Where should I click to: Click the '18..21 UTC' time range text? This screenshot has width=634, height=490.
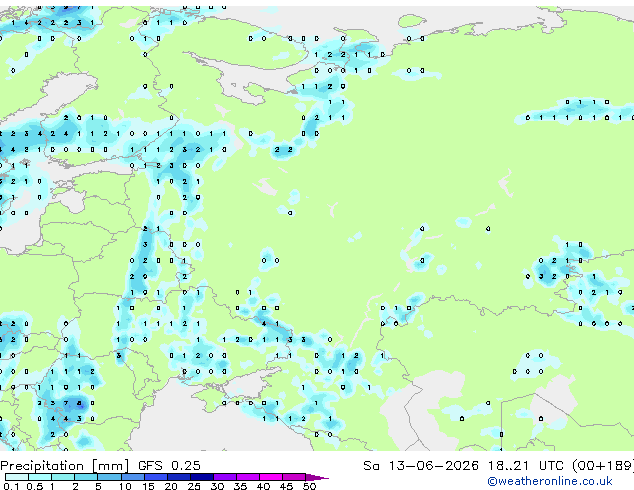[x=525, y=466]
